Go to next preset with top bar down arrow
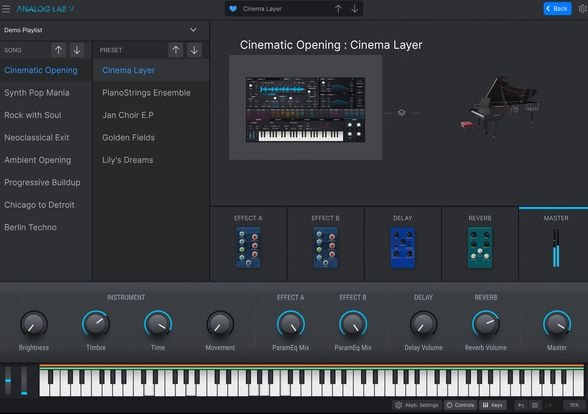This screenshot has width=588, height=414. (354, 9)
